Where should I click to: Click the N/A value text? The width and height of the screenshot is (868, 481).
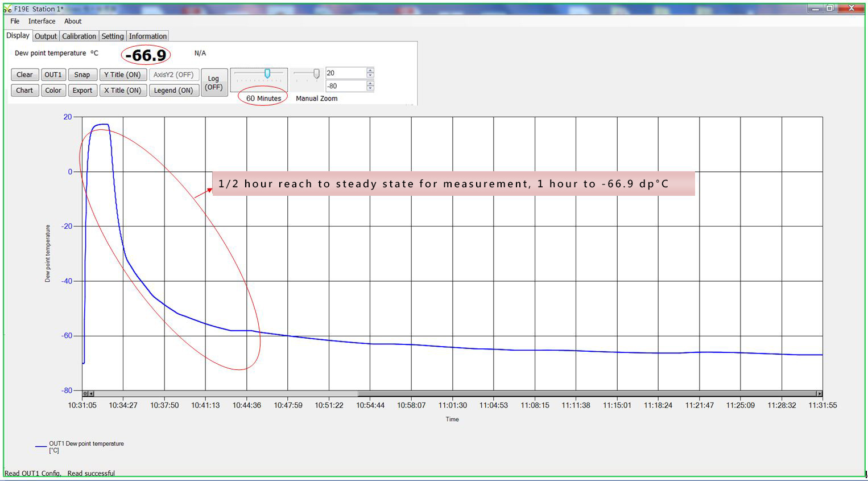pos(200,53)
